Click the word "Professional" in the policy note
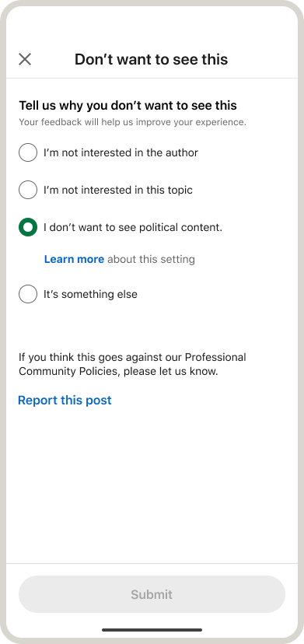 coord(215,357)
